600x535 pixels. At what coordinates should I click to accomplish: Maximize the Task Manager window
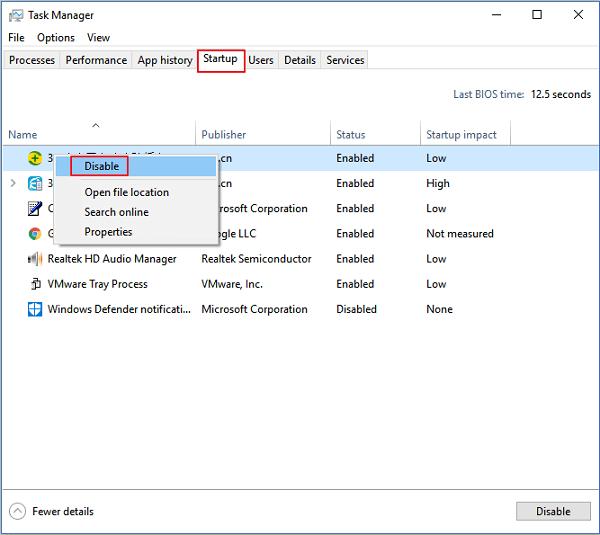(x=537, y=15)
